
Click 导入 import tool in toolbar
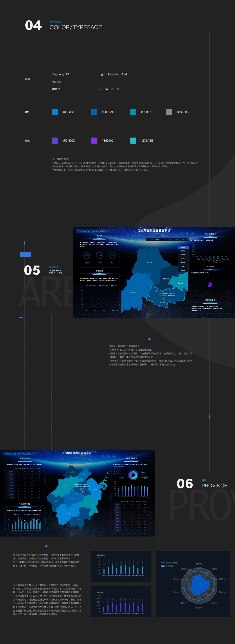(170, 239)
